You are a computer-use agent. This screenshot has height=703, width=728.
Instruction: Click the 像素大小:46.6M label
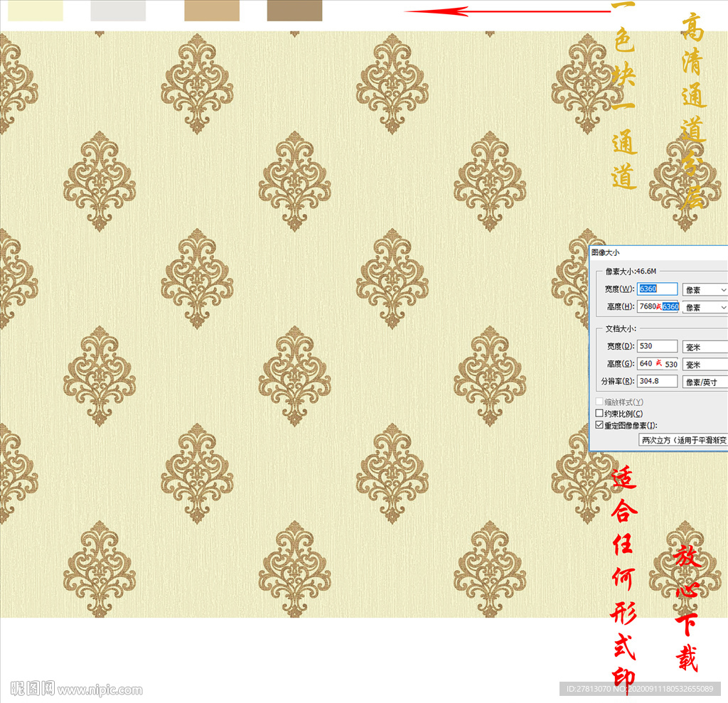(631, 271)
